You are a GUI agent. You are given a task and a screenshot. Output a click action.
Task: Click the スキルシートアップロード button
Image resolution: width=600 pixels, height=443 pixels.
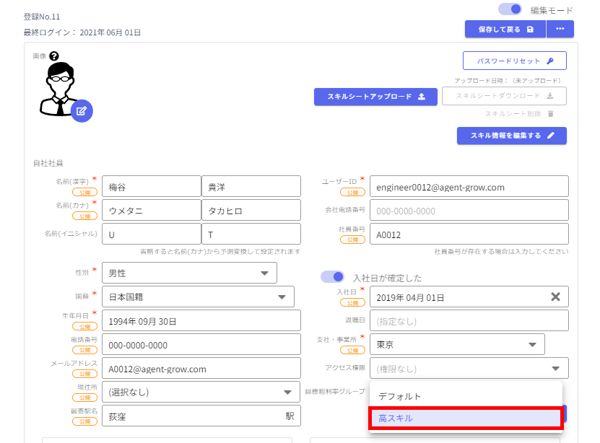(x=377, y=97)
